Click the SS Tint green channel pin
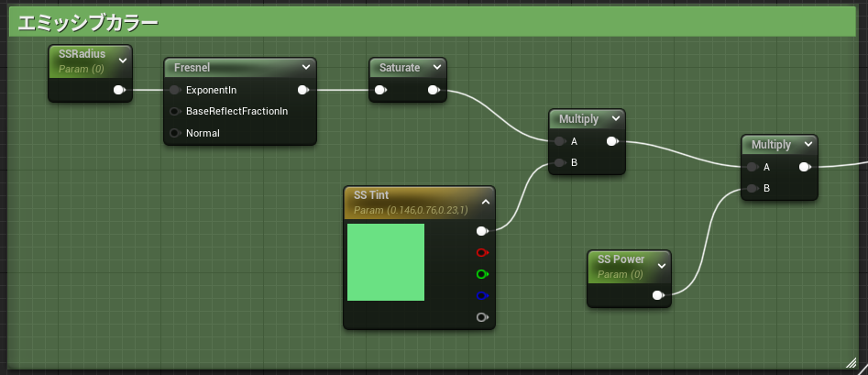The width and height of the screenshot is (868, 375). pyautogui.click(x=482, y=274)
